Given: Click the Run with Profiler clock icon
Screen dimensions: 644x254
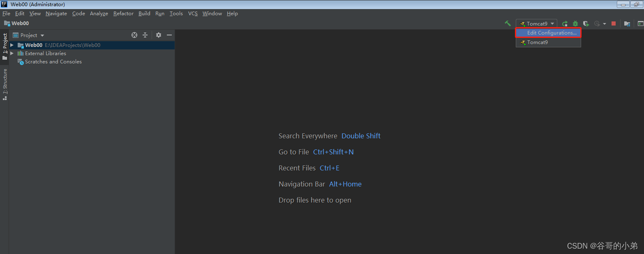Looking at the screenshot, I should [597, 24].
